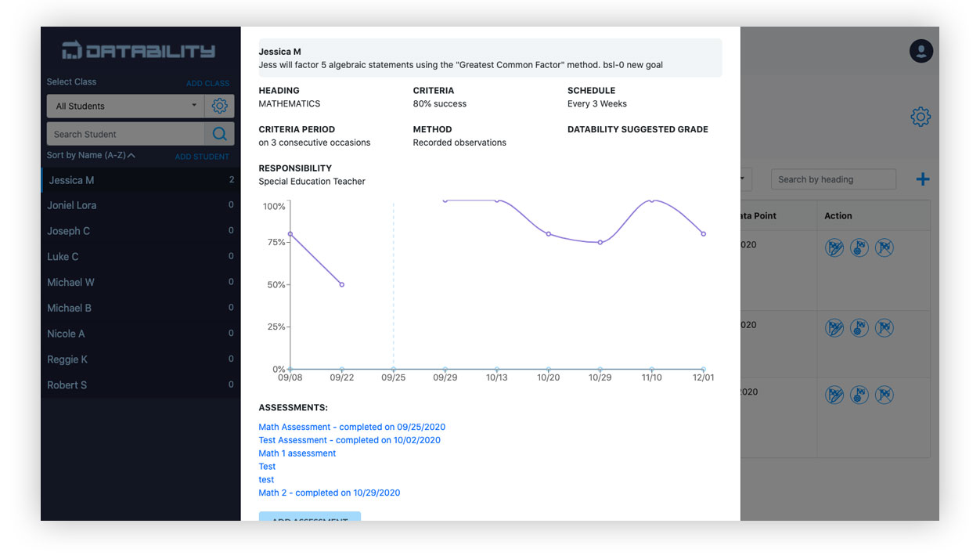Open the Math 2 completed 10/29/2020 link

pos(329,493)
